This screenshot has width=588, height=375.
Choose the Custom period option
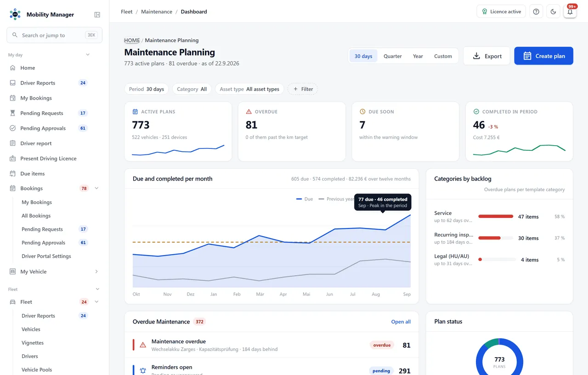(443, 56)
